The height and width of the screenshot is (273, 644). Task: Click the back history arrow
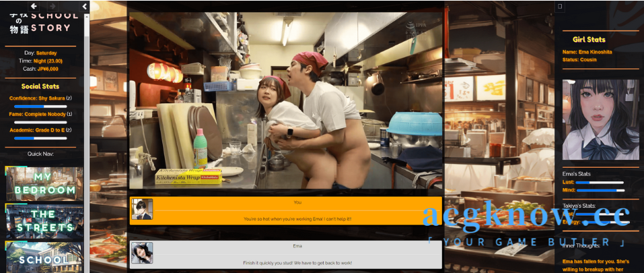click(34, 6)
